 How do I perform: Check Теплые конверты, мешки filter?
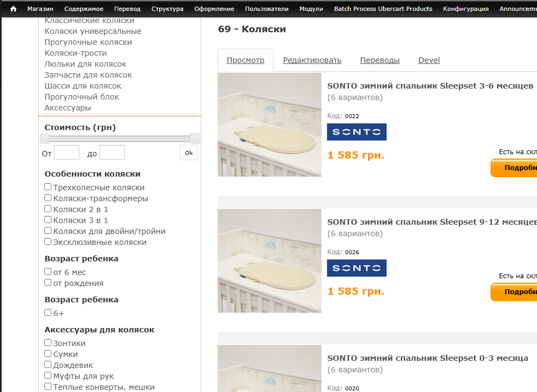click(48, 387)
